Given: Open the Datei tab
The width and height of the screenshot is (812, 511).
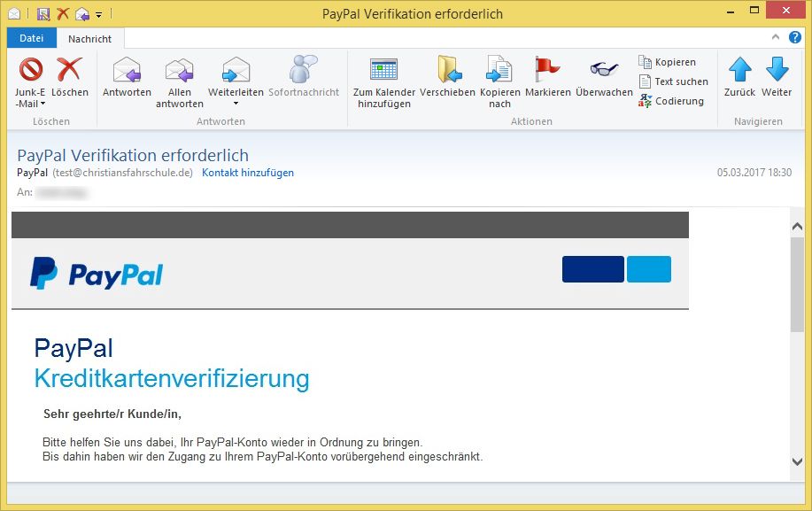Looking at the screenshot, I should coord(32,38).
